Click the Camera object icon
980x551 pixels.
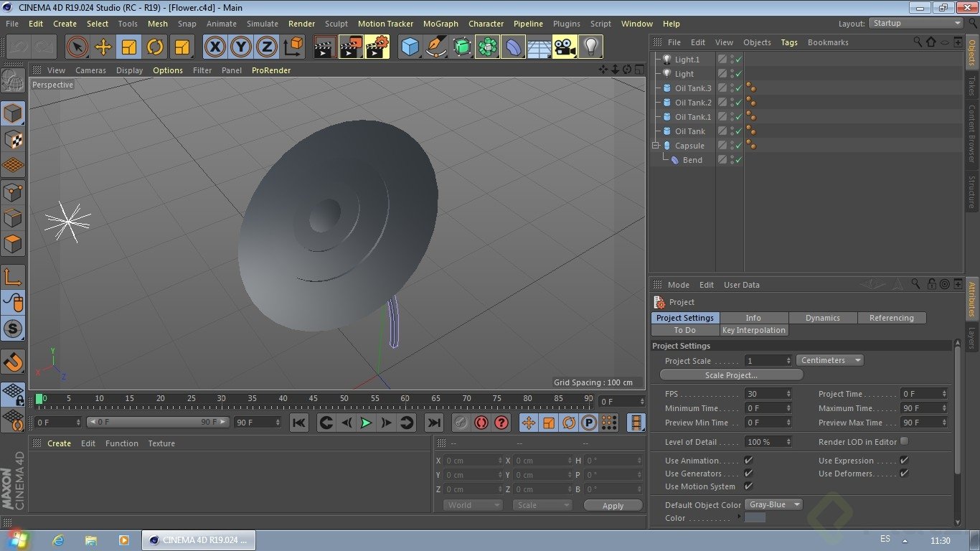[x=565, y=47]
